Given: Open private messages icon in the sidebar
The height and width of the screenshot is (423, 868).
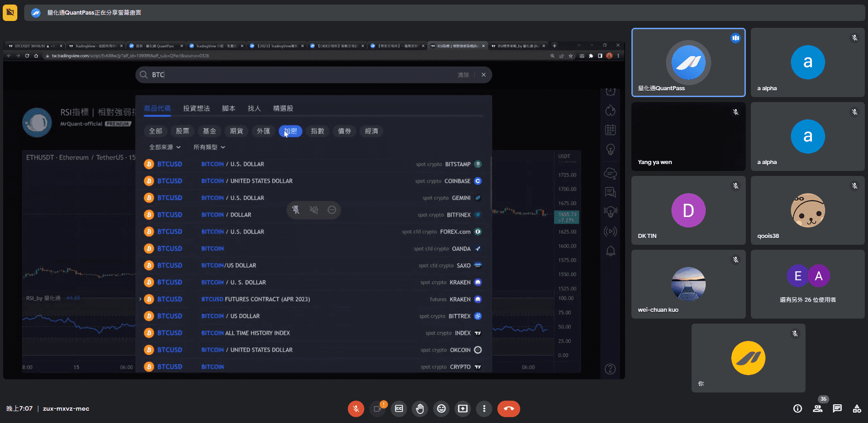Looking at the screenshot, I should click(x=610, y=192).
